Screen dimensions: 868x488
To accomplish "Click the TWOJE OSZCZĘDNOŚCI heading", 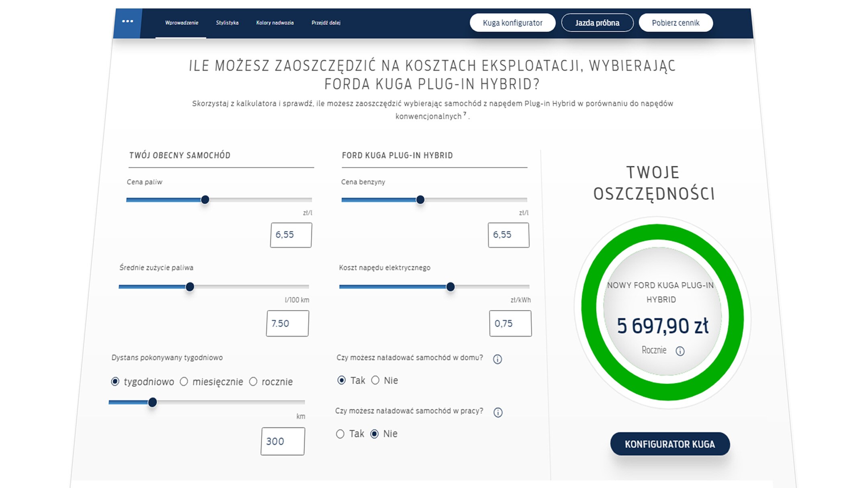I will pyautogui.click(x=654, y=183).
